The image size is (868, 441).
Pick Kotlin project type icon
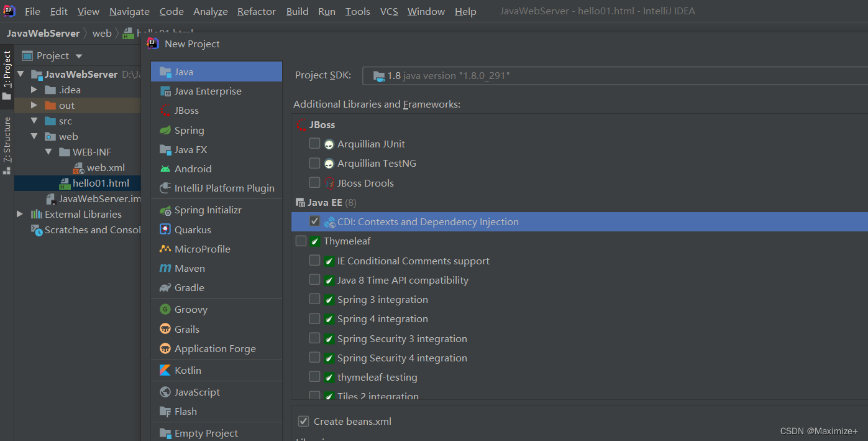pyautogui.click(x=165, y=370)
